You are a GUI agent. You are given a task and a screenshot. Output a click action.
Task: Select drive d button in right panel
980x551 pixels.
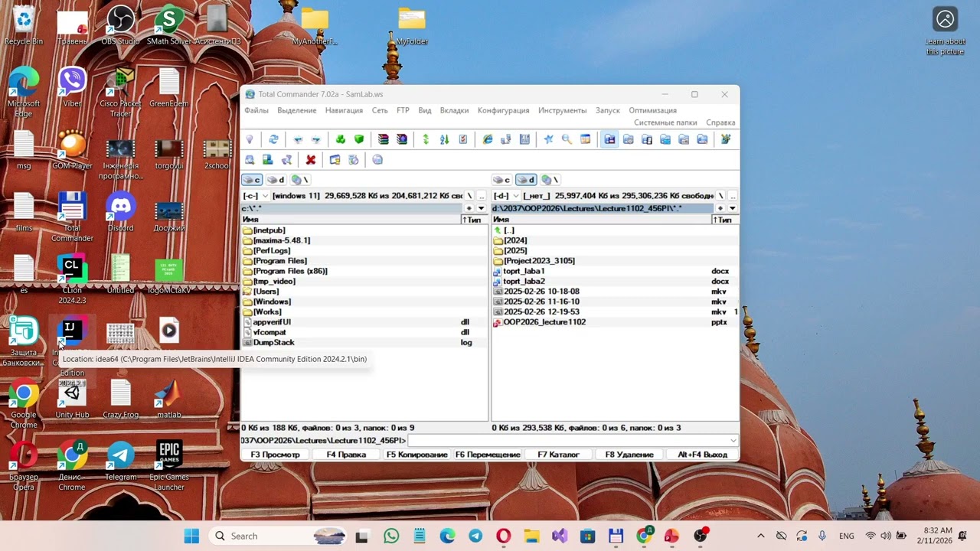[526, 180]
